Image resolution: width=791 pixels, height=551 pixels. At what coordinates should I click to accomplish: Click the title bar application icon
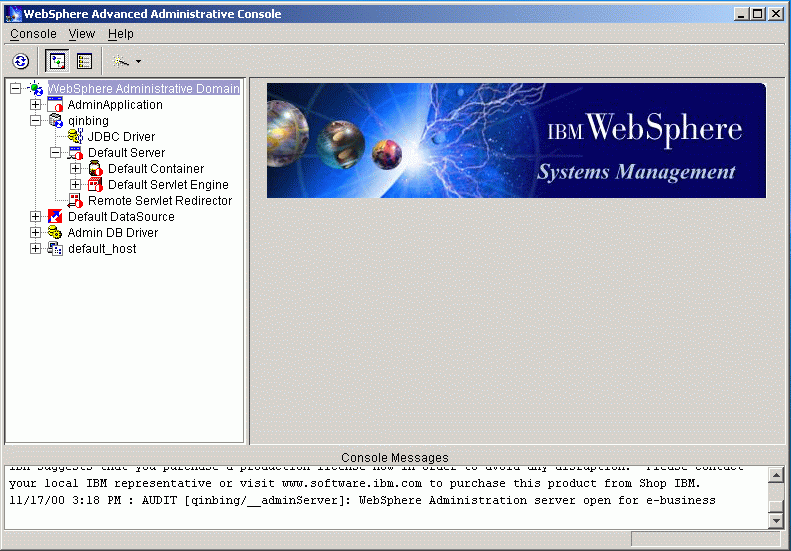click(14, 14)
